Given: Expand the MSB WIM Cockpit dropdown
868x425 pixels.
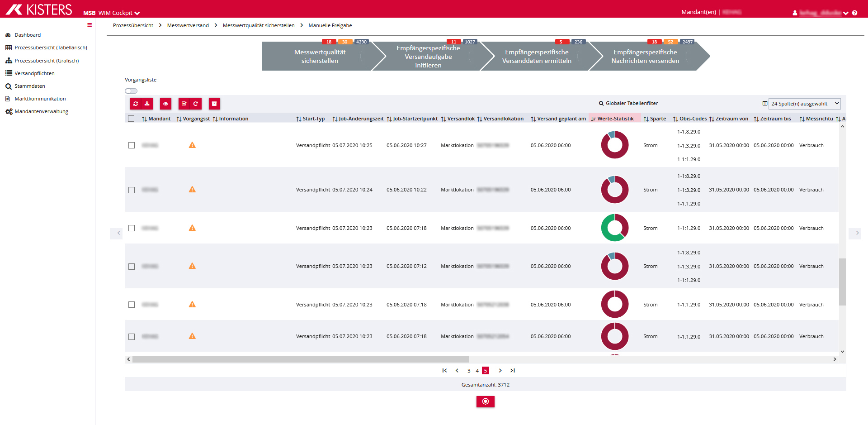Looking at the screenshot, I should click(137, 13).
